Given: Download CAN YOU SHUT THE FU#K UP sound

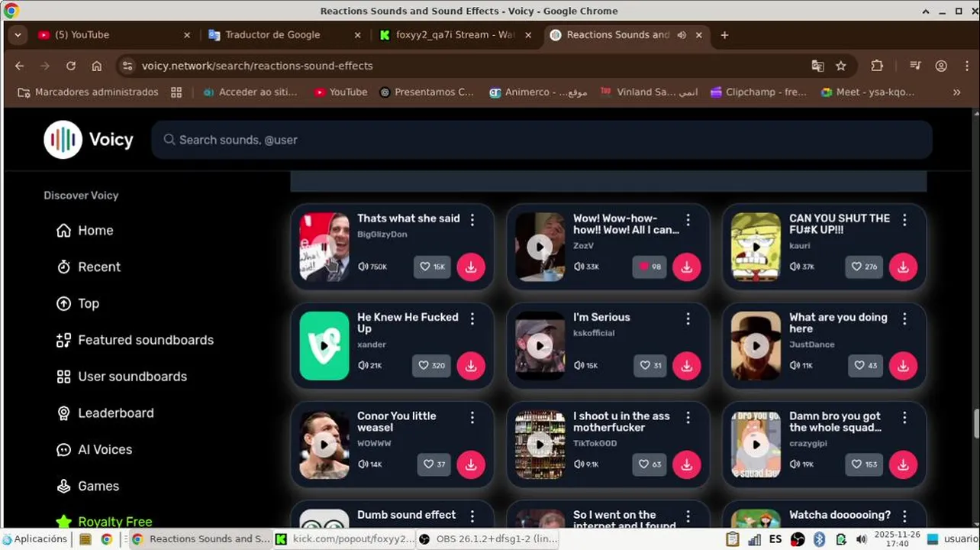Looking at the screenshot, I should click(x=903, y=267).
